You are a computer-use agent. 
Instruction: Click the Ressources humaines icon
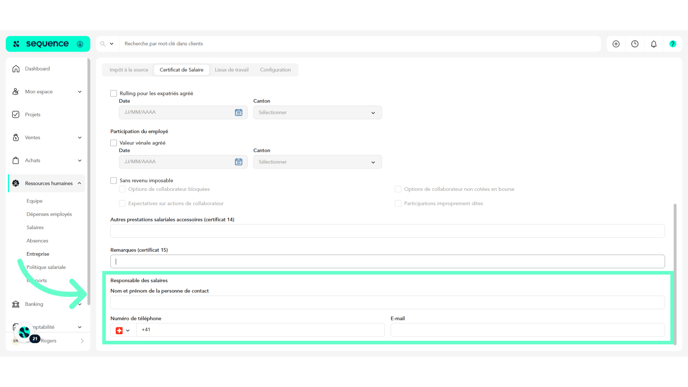[x=16, y=183]
